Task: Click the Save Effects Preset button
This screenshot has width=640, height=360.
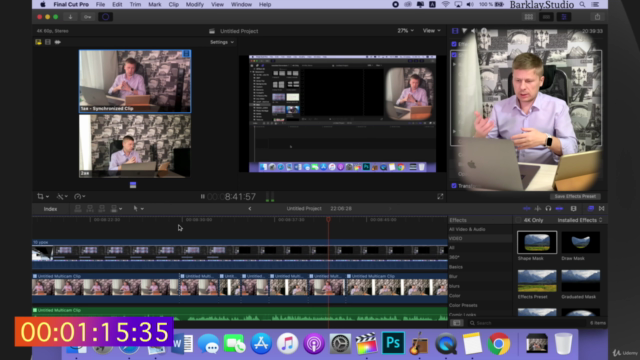Action: pyautogui.click(x=575, y=196)
